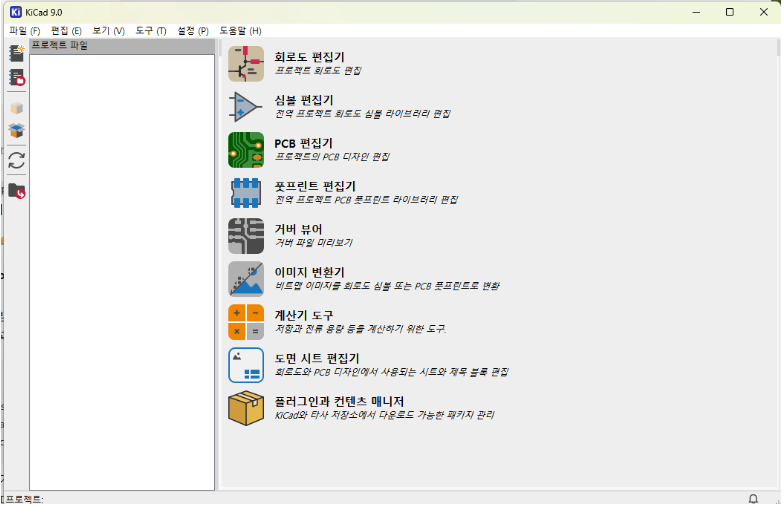
Task: Launch the drawing sheet editor icon
Action: click(246, 365)
